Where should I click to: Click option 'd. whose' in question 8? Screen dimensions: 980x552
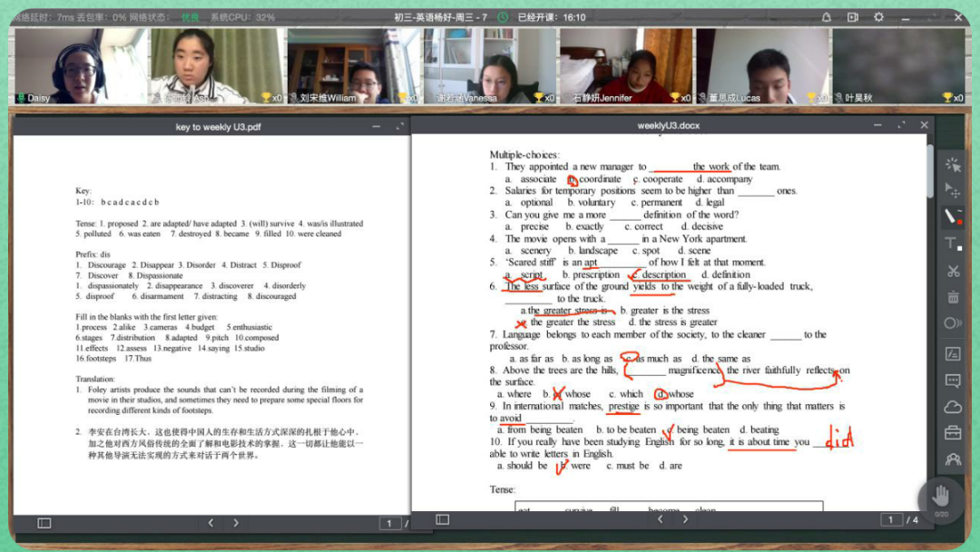pyautogui.click(x=674, y=394)
